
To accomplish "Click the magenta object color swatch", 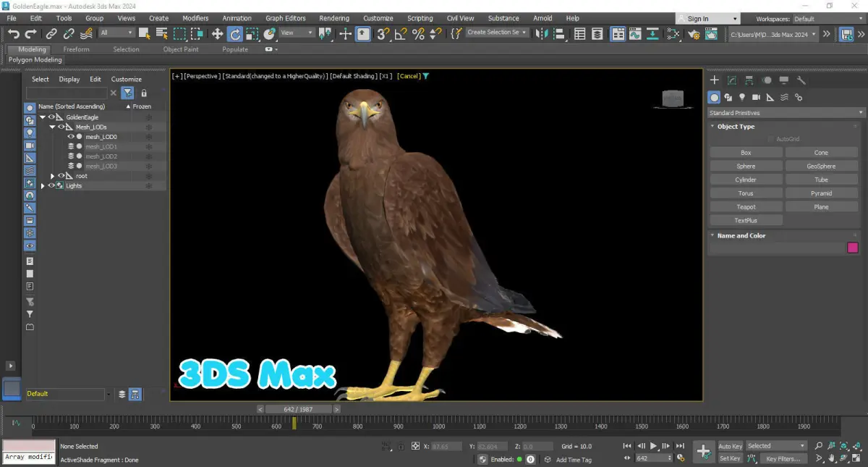I will (853, 248).
